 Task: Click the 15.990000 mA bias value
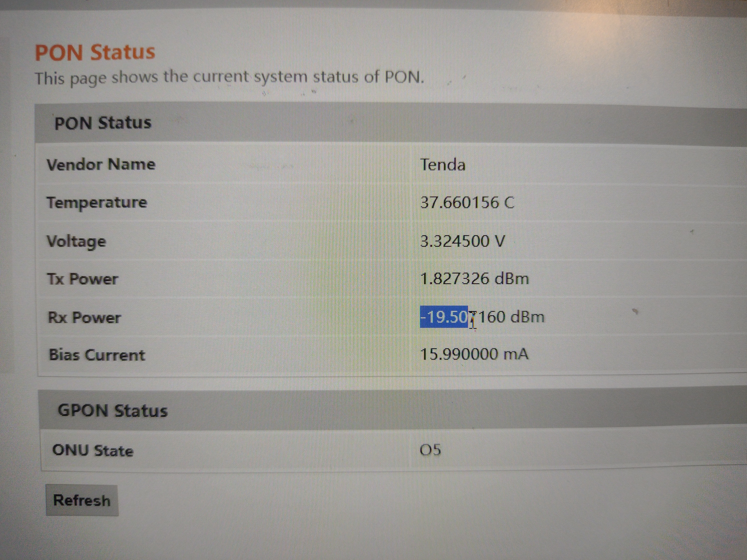[474, 354]
